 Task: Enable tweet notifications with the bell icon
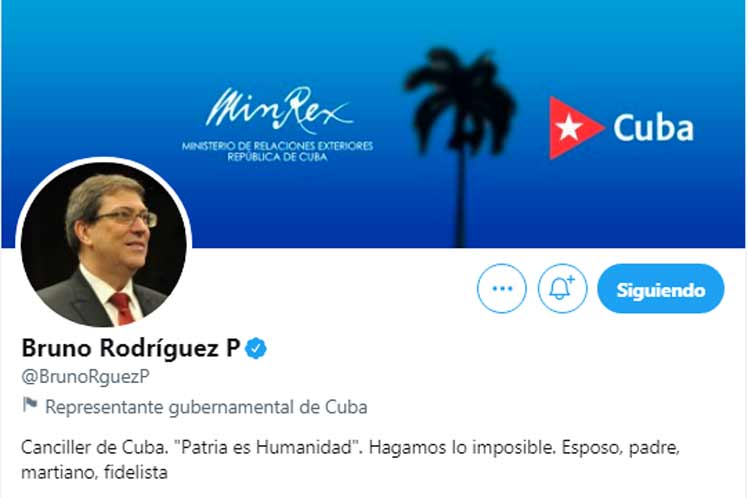(562, 289)
